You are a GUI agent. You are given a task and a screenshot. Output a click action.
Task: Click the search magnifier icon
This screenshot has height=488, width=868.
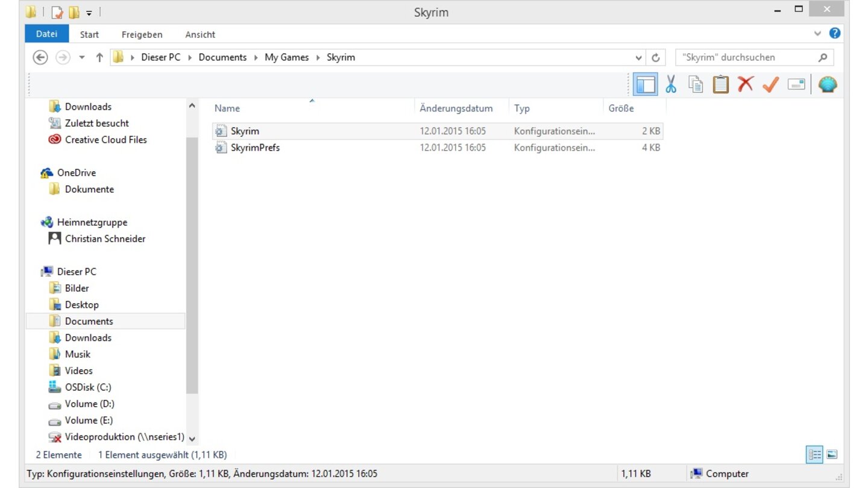[x=823, y=58]
